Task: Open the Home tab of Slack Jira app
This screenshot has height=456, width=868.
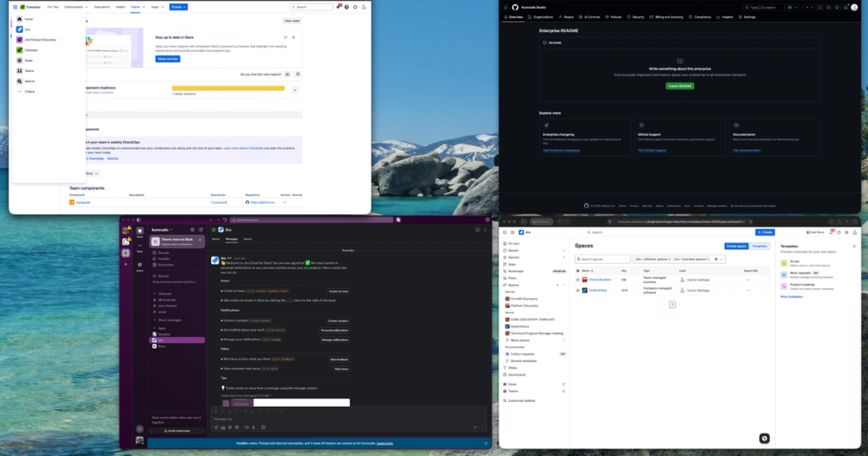Action: coord(216,239)
